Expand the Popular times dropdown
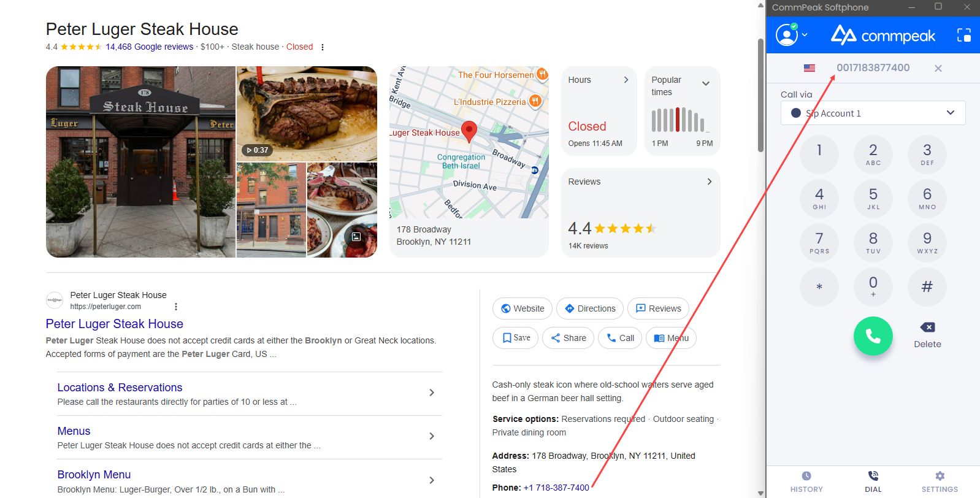This screenshot has height=498, width=980. [705, 83]
